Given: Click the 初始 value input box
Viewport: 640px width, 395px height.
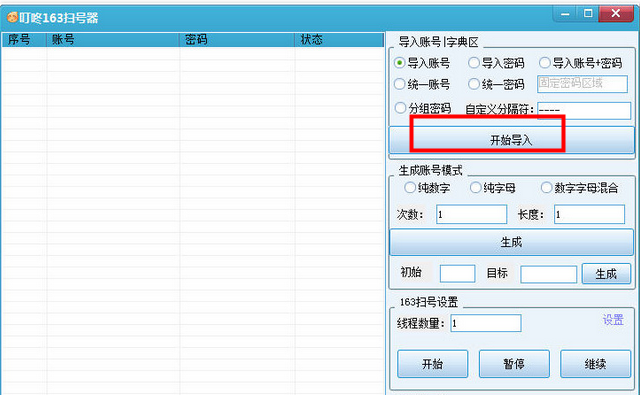Looking at the screenshot, I should point(458,273).
